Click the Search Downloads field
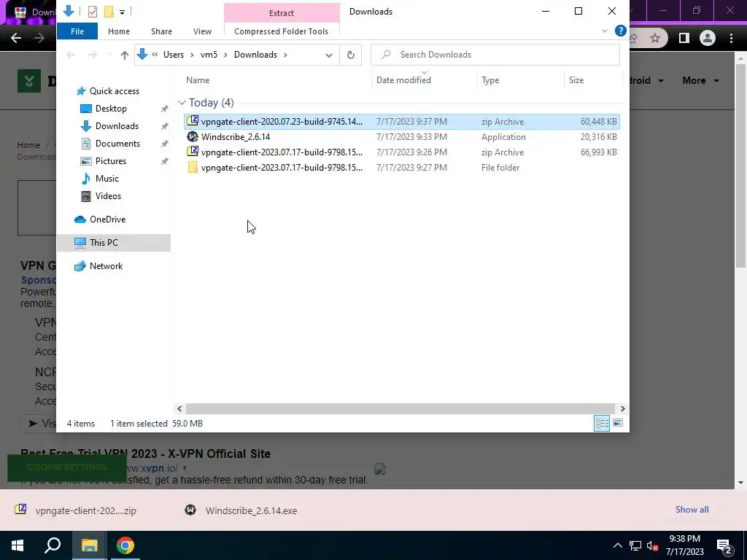Screen dimensions: 747x560 tap(495, 55)
